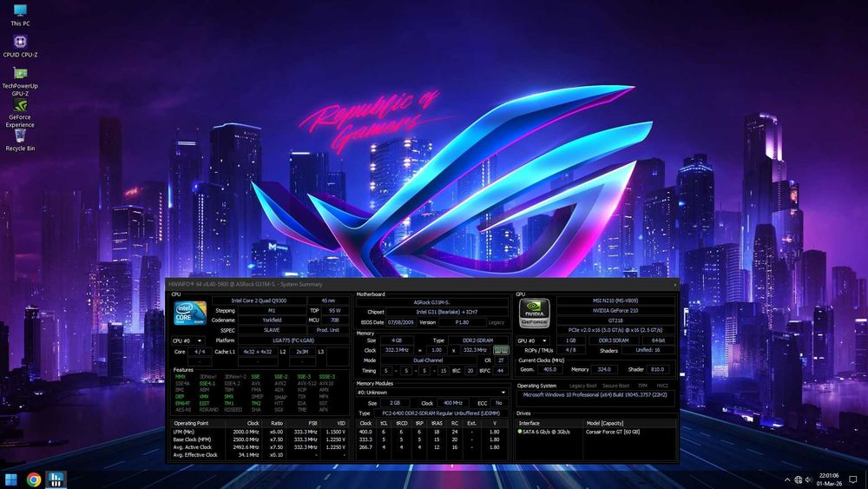Click the DDR3 SDRAM GPU memory field
This screenshot has width=868, height=489.
pyautogui.click(x=614, y=340)
